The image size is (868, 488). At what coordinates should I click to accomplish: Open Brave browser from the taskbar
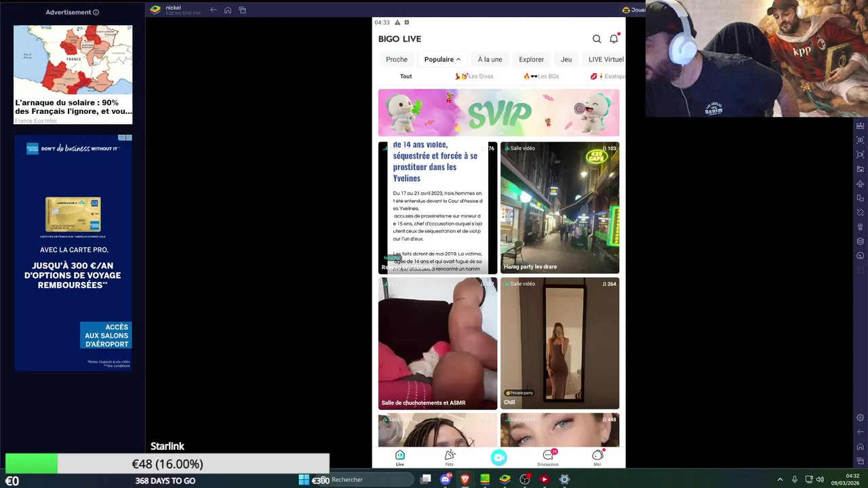click(465, 479)
